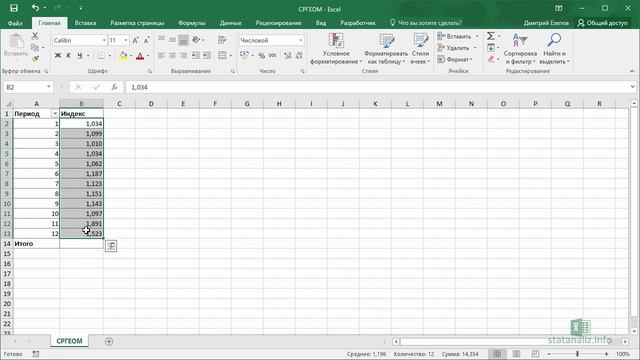Click the 'Что вы хотите сделать?' search box
The width and height of the screenshot is (640, 360).
(426, 23)
